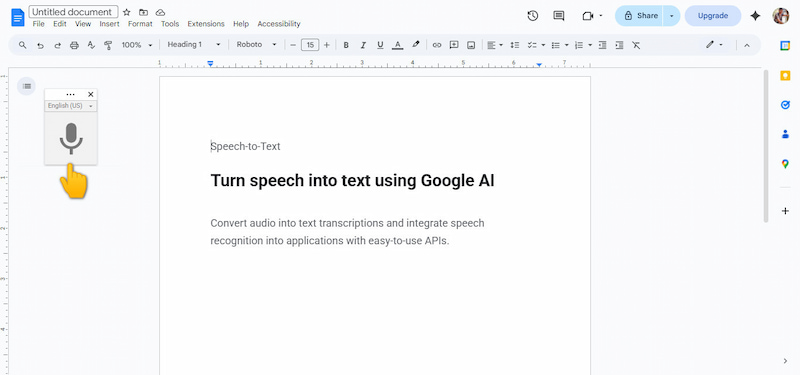This screenshot has height=375, width=800.
Task: Toggle underline formatting
Action: click(380, 45)
